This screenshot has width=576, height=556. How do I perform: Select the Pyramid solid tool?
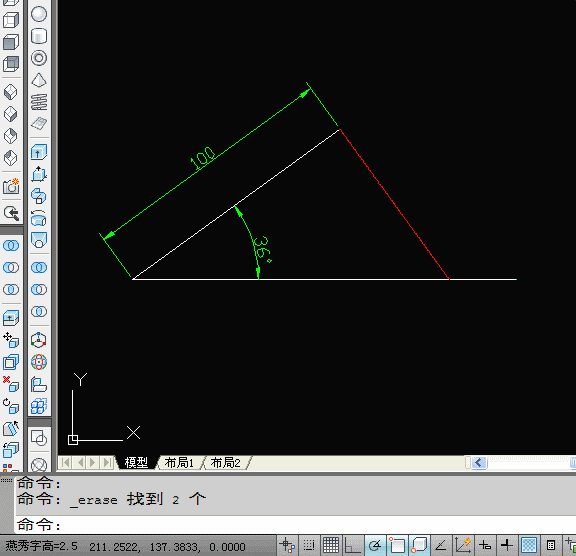point(39,80)
